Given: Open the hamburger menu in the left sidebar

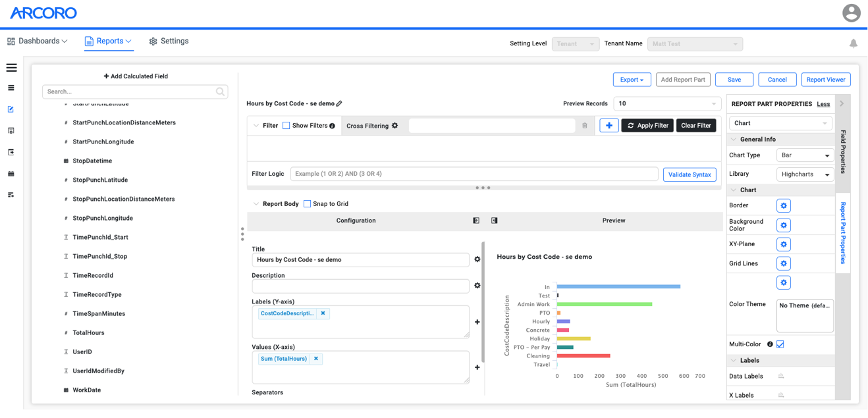Looking at the screenshot, I should pyautogui.click(x=11, y=67).
